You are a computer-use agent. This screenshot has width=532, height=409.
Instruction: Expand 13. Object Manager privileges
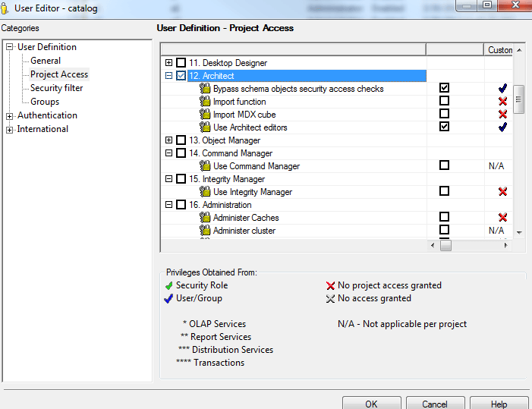tap(168, 140)
